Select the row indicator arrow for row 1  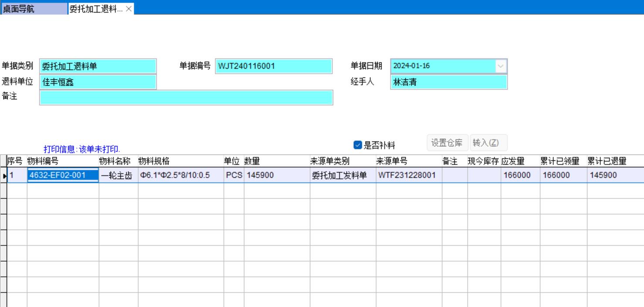coord(4,175)
